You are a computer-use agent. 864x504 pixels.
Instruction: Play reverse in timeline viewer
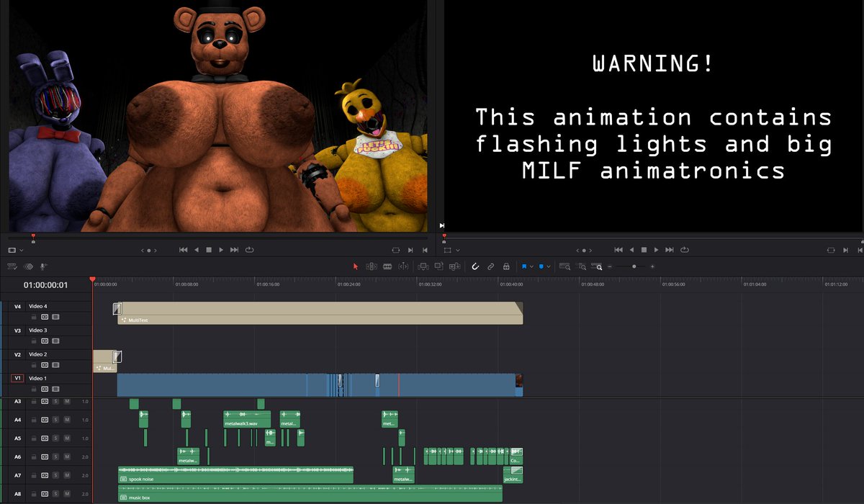(631, 250)
